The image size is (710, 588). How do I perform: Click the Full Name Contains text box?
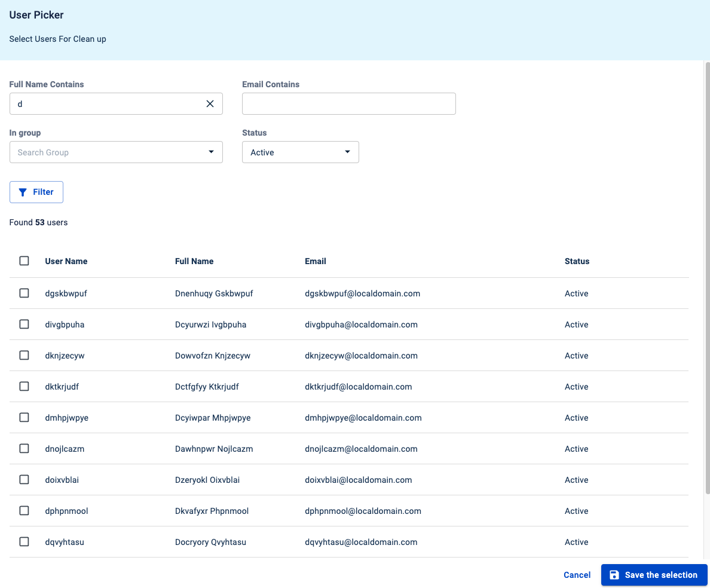click(x=108, y=104)
